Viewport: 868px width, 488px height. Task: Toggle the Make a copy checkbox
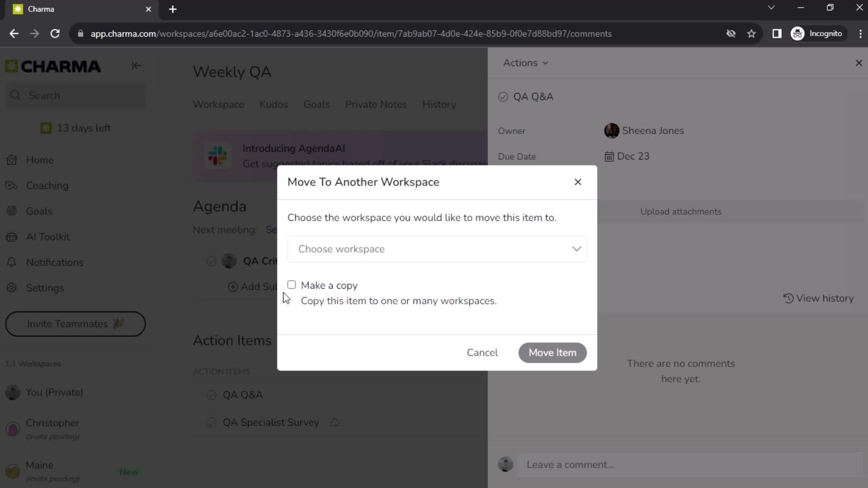tap(292, 285)
